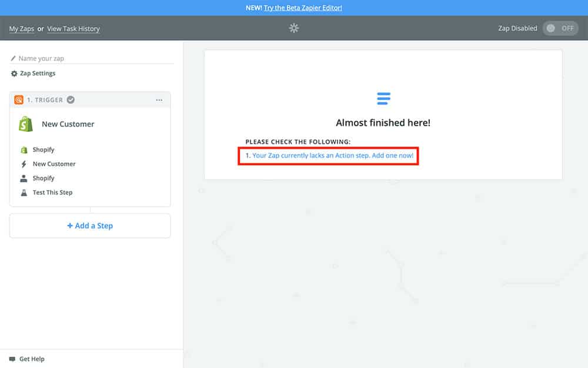Go to My Zaps
588x368 pixels.
pyautogui.click(x=22, y=29)
